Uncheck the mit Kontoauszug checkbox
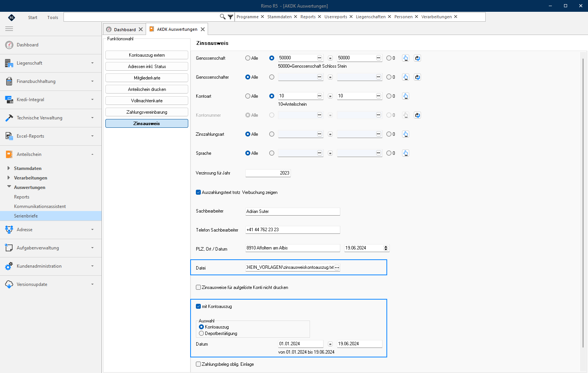This screenshot has width=588, height=373. click(x=198, y=306)
